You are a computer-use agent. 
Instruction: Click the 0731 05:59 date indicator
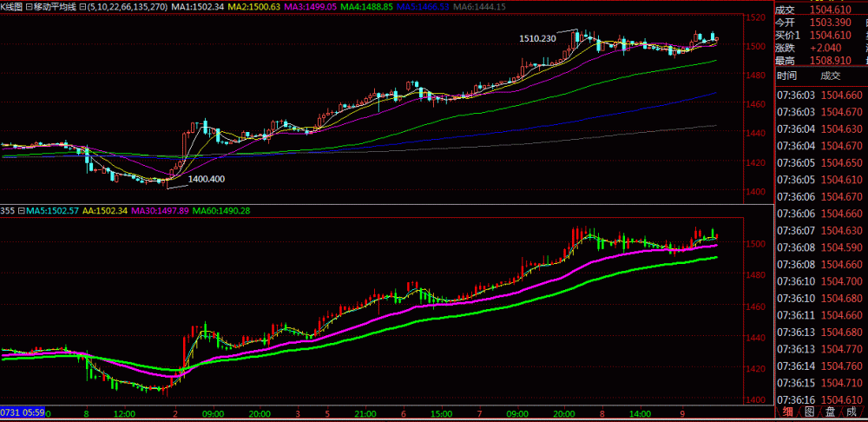[22, 412]
